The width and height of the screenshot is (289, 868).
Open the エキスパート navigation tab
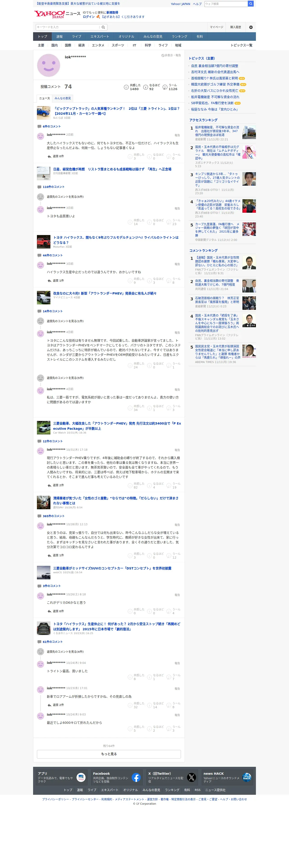99,37
